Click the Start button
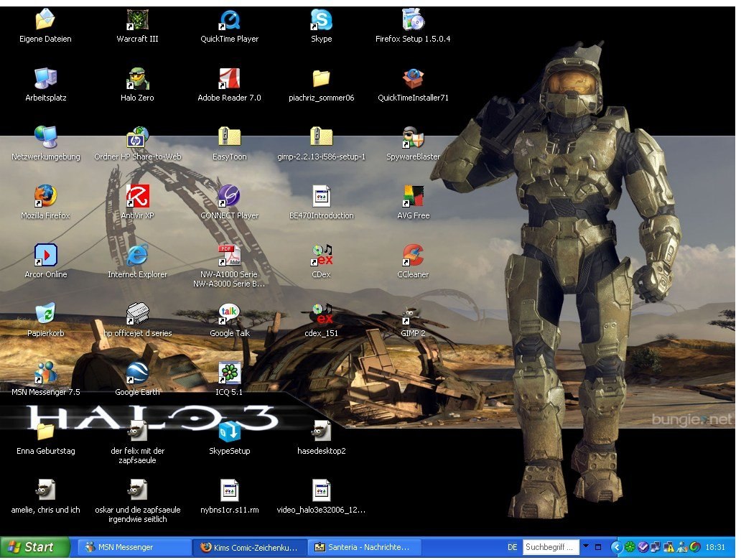The width and height of the screenshot is (741, 560). point(34,547)
